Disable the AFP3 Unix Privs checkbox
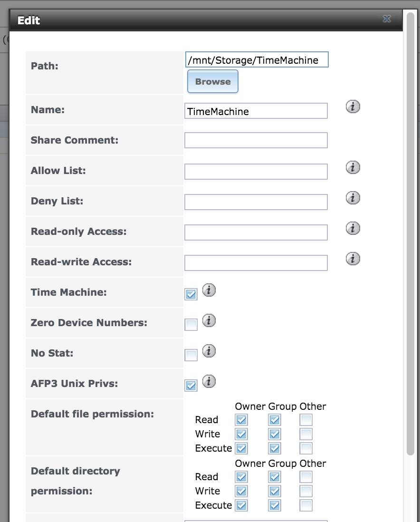Image resolution: width=420 pixels, height=522 pixels. point(191,386)
